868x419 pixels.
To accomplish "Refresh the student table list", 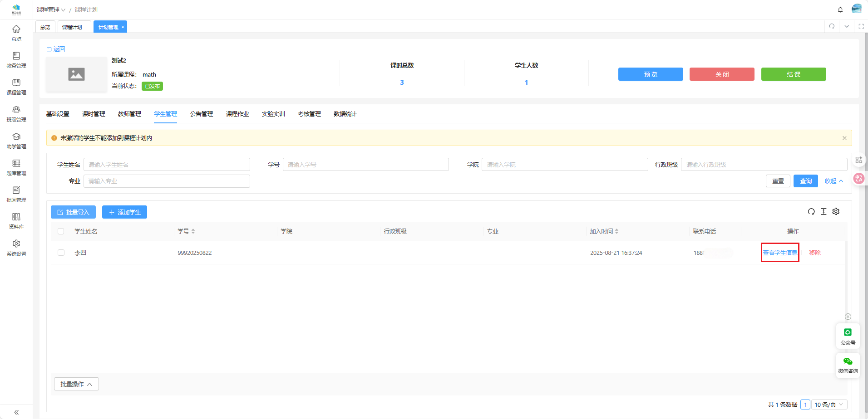I will click(811, 212).
